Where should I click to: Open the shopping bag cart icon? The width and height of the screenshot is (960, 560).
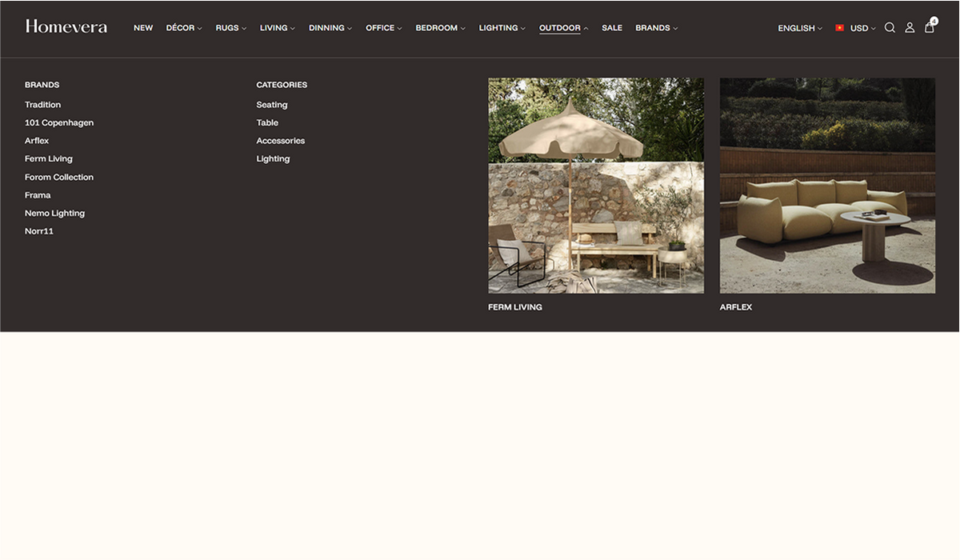pyautogui.click(x=929, y=28)
